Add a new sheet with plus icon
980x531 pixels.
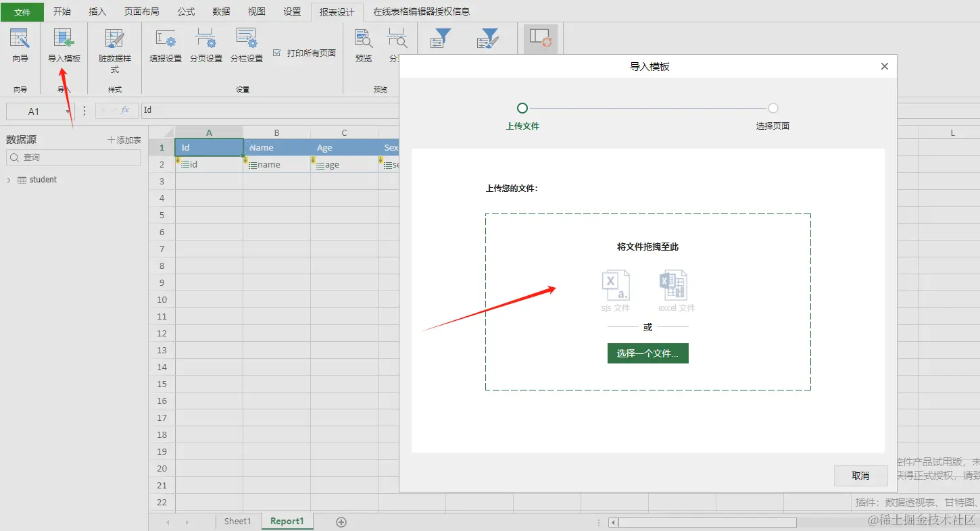tap(341, 522)
